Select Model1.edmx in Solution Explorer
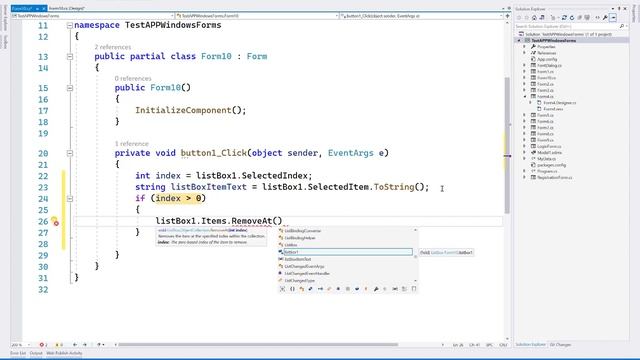The height and width of the screenshot is (360, 640). (x=549, y=153)
